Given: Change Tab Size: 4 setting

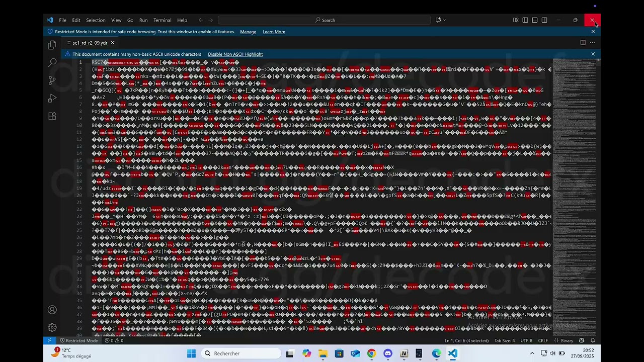Looking at the screenshot, I should 505,340.
